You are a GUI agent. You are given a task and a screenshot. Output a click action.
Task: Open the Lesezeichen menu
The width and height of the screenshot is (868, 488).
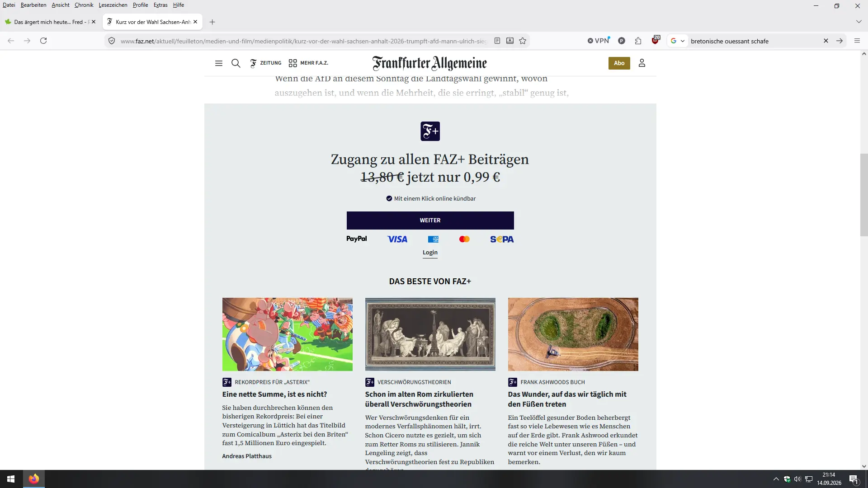click(x=113, y=5)
